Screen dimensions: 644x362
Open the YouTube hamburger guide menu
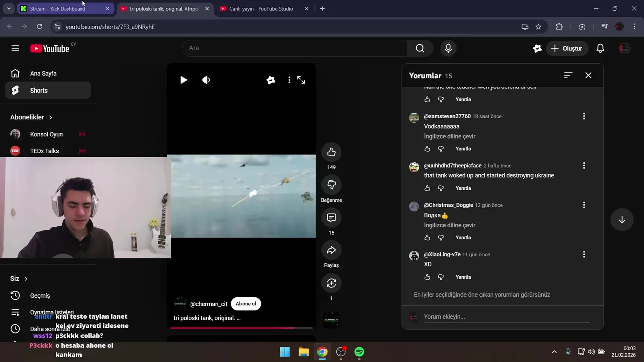pos(15,48)
